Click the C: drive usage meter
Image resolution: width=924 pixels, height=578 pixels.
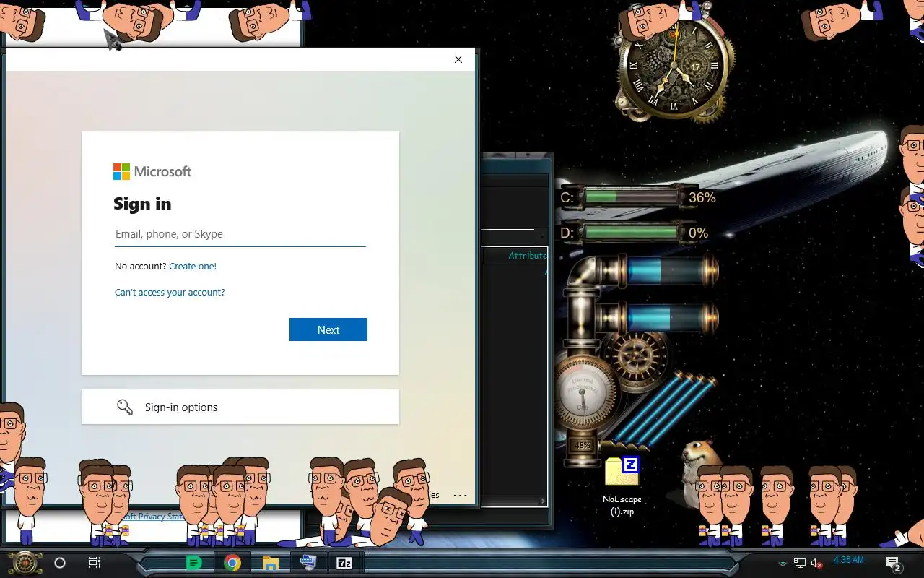click(631, 197)
